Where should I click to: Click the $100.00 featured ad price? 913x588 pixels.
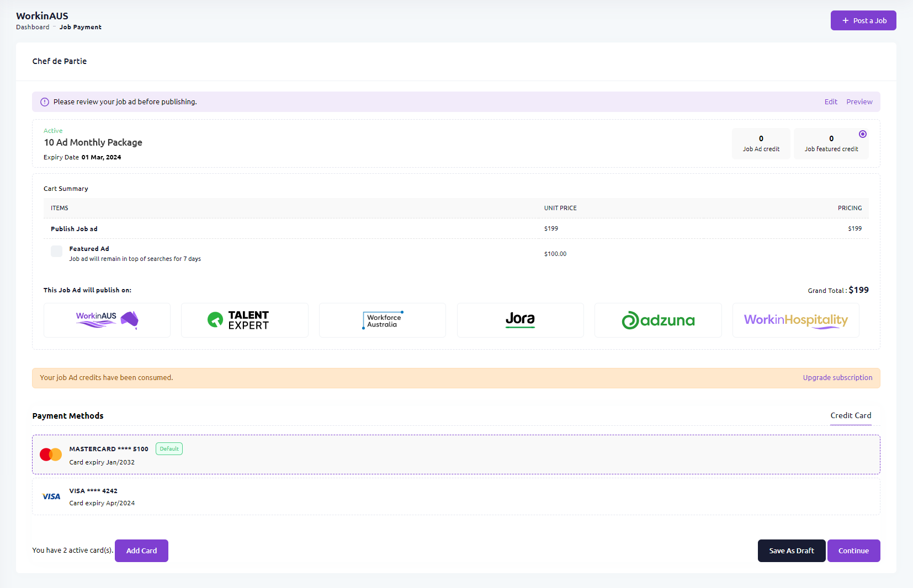click(555, 254)
